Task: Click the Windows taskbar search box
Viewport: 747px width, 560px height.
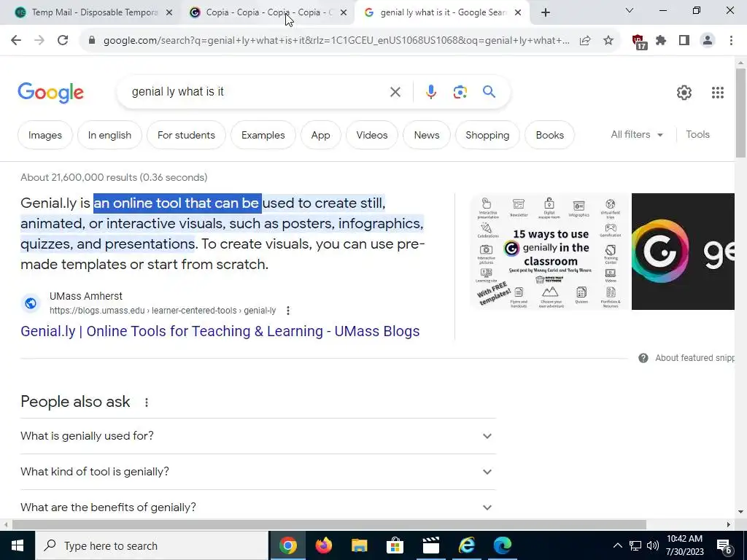Action: 152,545
